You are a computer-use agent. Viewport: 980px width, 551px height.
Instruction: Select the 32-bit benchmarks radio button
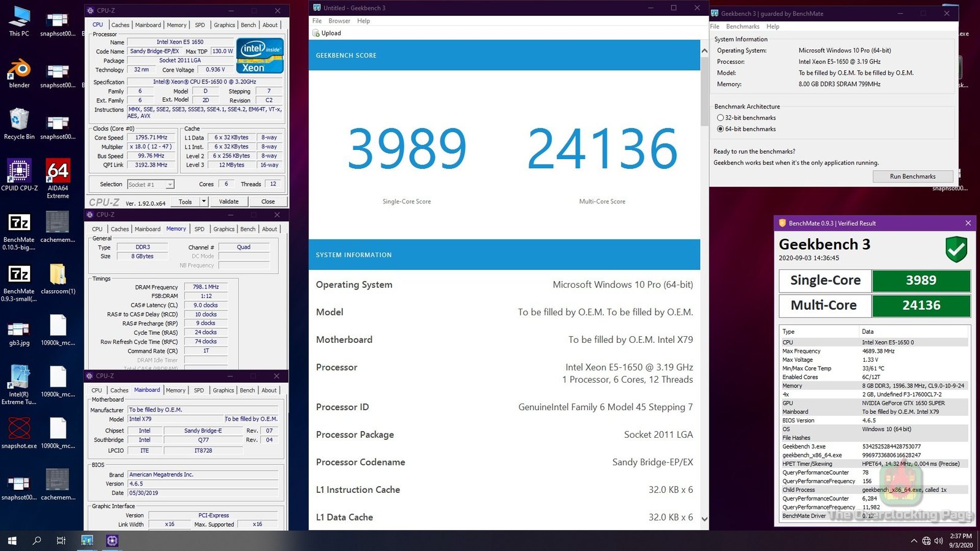point(720,118)
